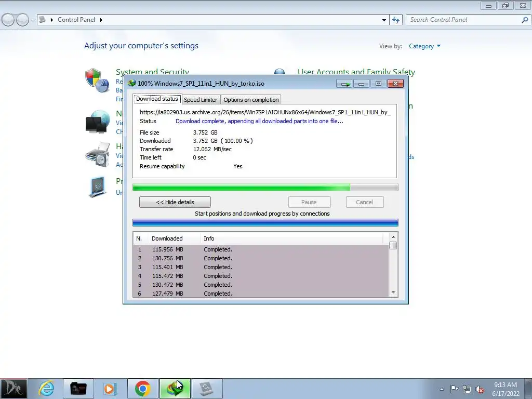The image size is (532, 399).
Task: Click the address bar root icon
Action: click(42, 20)
